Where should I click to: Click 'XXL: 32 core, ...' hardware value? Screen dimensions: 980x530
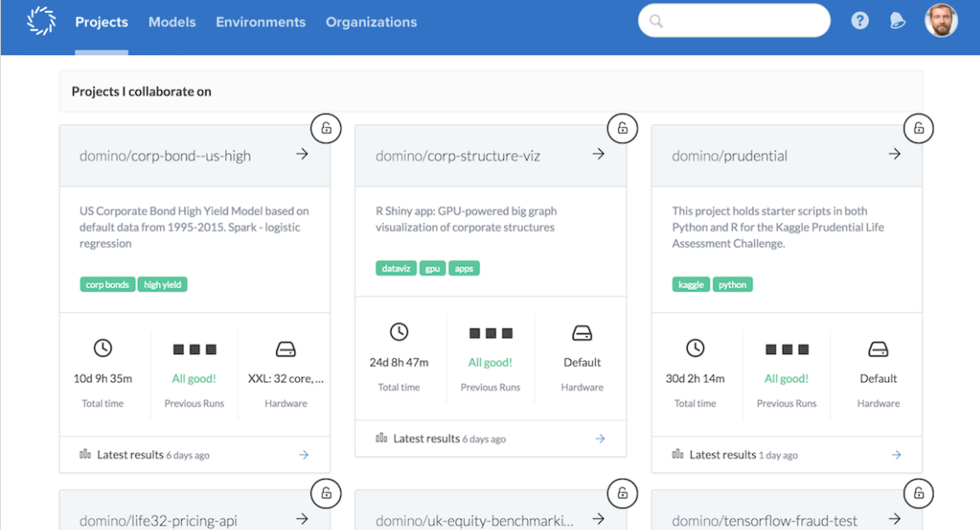coord(286,379)
